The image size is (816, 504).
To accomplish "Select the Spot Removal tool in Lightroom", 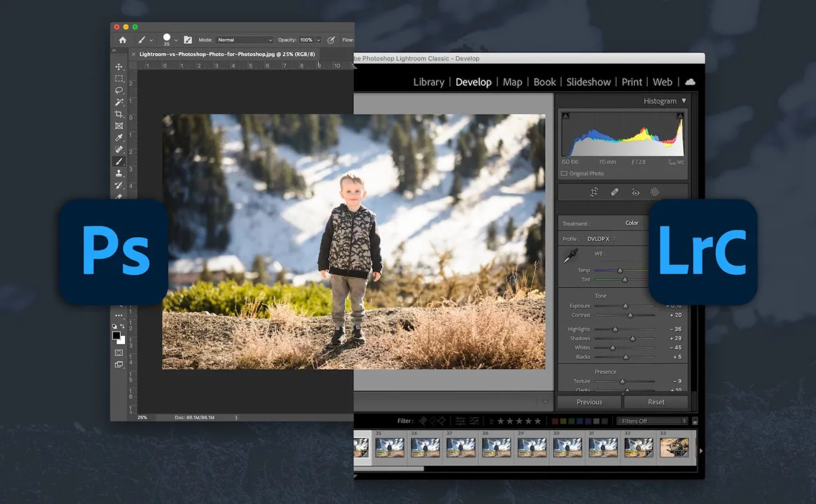I will tap(615, 192).
